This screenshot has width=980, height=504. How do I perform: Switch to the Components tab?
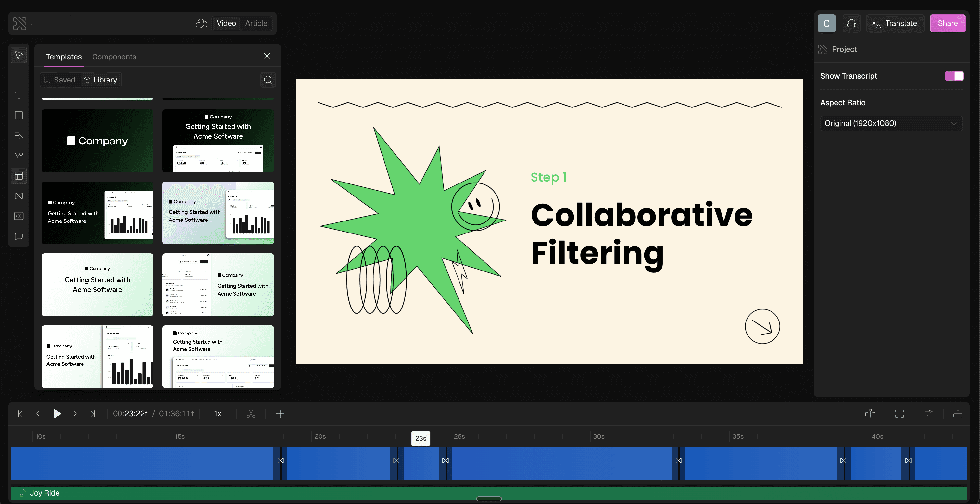[114, 57]
